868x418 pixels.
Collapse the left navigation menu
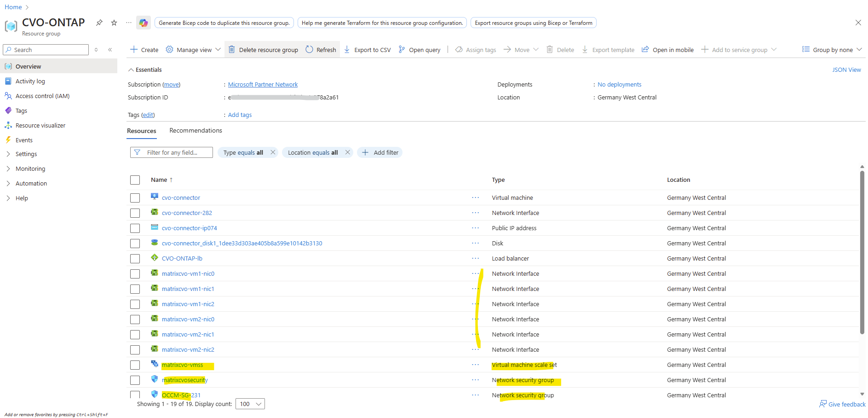110,50
